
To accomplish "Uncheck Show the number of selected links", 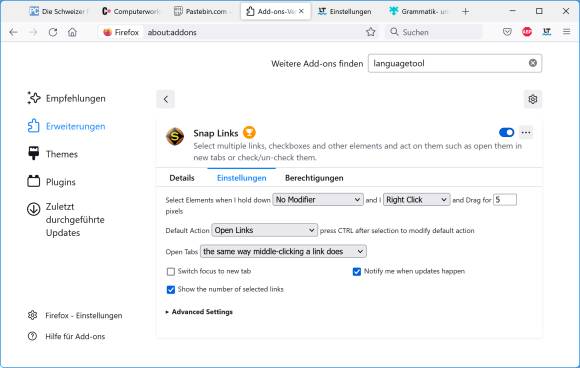I will click(171, 290).
